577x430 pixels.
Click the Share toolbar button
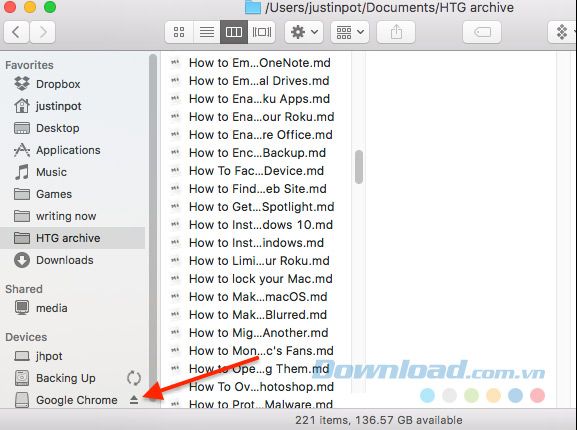[x=396, y=32]
